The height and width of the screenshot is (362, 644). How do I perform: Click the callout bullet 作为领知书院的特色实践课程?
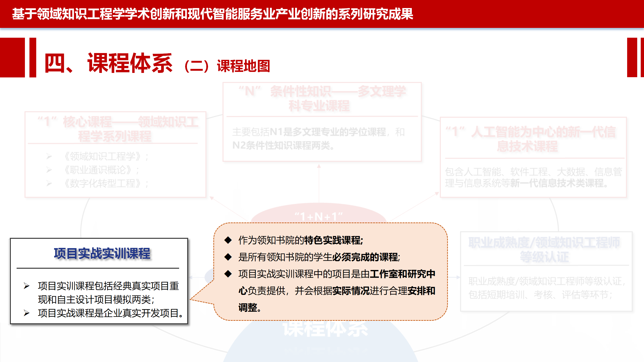click(x=301, y=240)
